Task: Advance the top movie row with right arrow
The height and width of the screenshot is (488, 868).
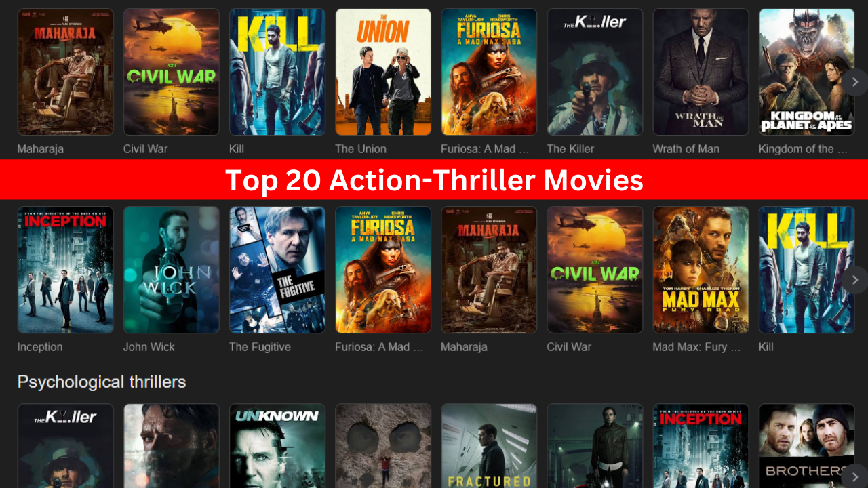Action: tap(855, 82)
